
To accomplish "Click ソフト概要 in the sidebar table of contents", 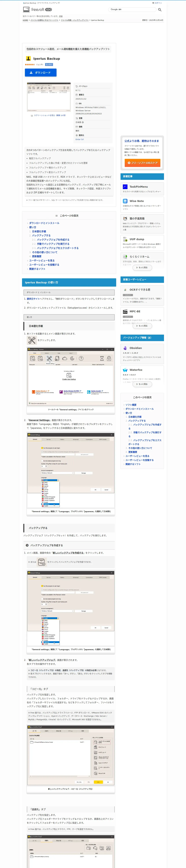I will click(131, 405).
